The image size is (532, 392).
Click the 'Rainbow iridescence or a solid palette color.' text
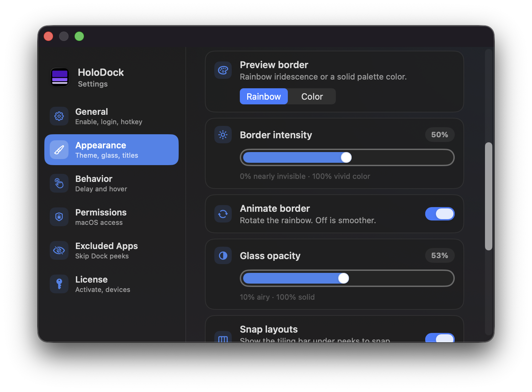pyautogui.click(x=323, y=77)
